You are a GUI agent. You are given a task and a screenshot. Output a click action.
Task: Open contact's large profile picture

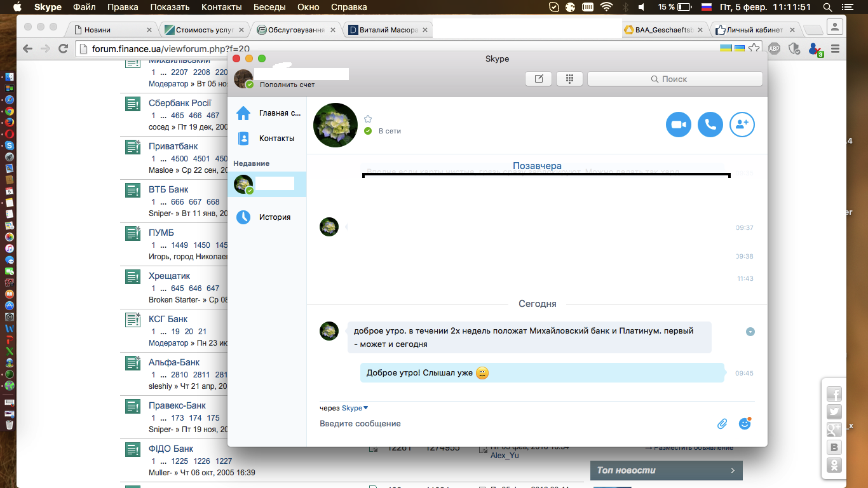(336, 125)
